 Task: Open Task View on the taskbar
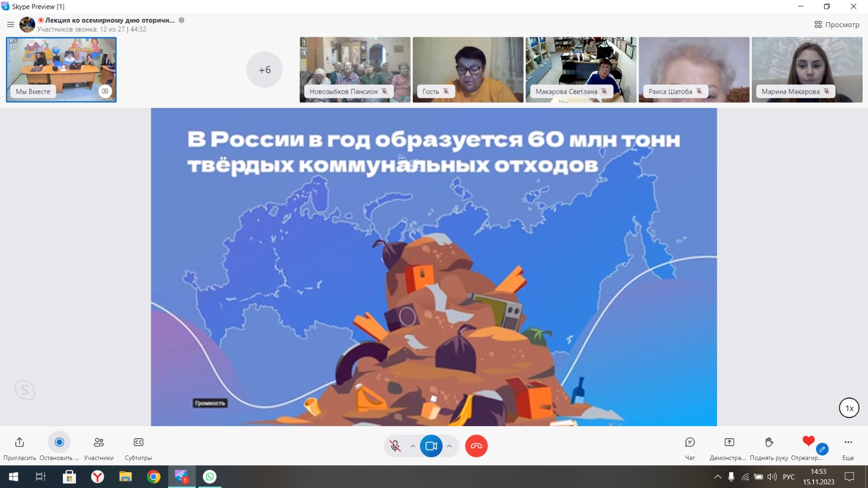[x=41, y=477]
